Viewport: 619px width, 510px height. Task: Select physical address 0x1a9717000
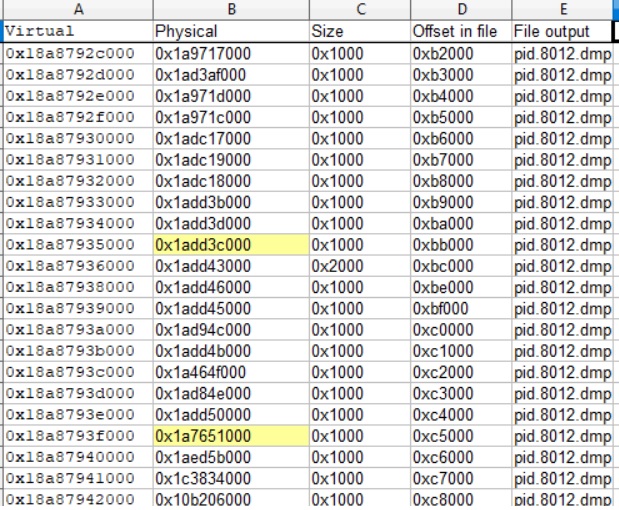click(x=231, y=53)
